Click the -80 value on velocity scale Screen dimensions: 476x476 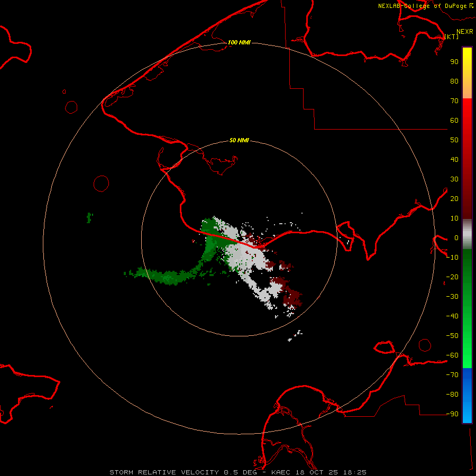pos(452,395)
